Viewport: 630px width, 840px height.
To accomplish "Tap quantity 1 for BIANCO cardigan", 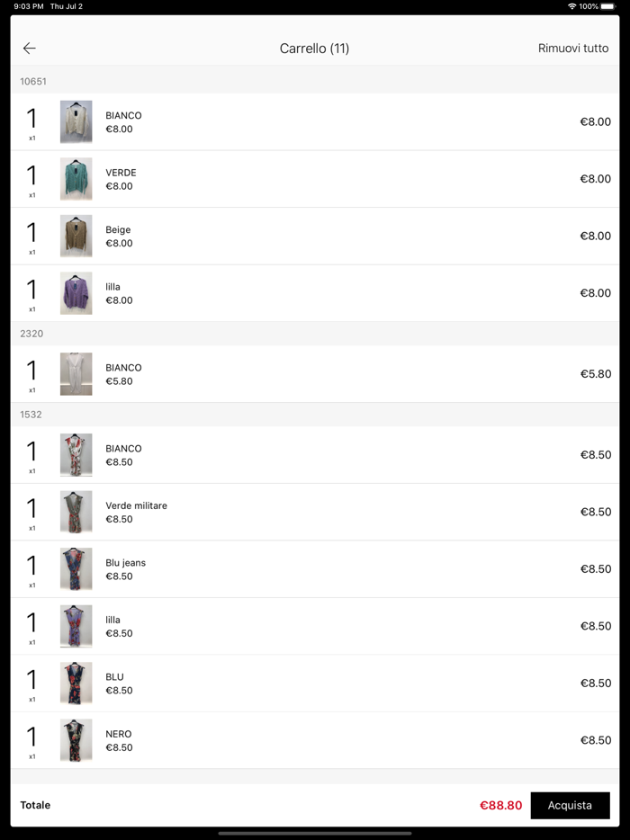I will 31,121.
